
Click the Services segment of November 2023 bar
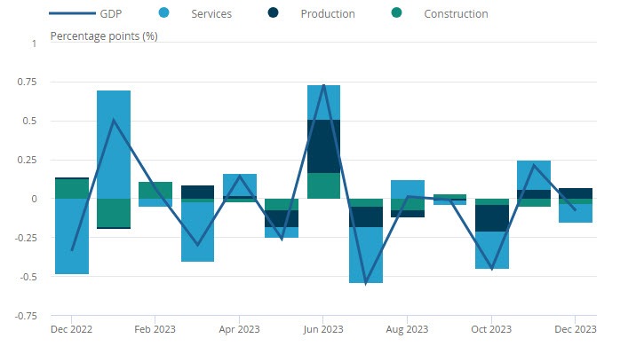[x=534, y=175]
